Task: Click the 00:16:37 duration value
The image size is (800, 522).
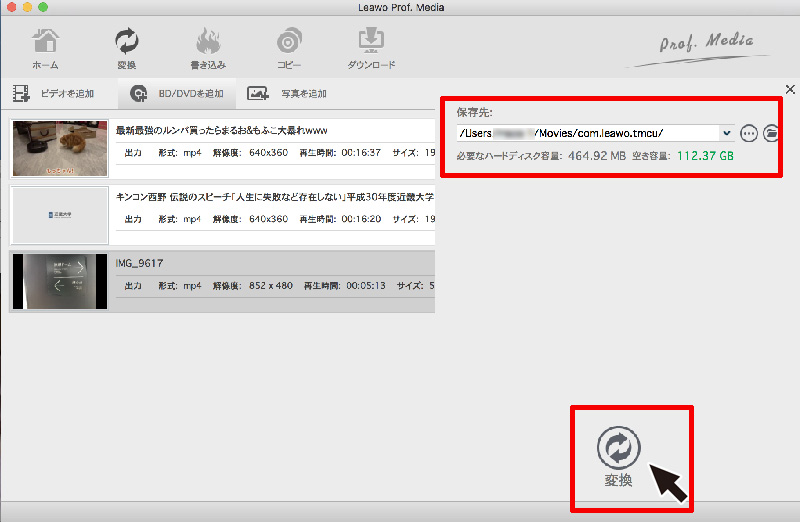Action: (361, 153)
